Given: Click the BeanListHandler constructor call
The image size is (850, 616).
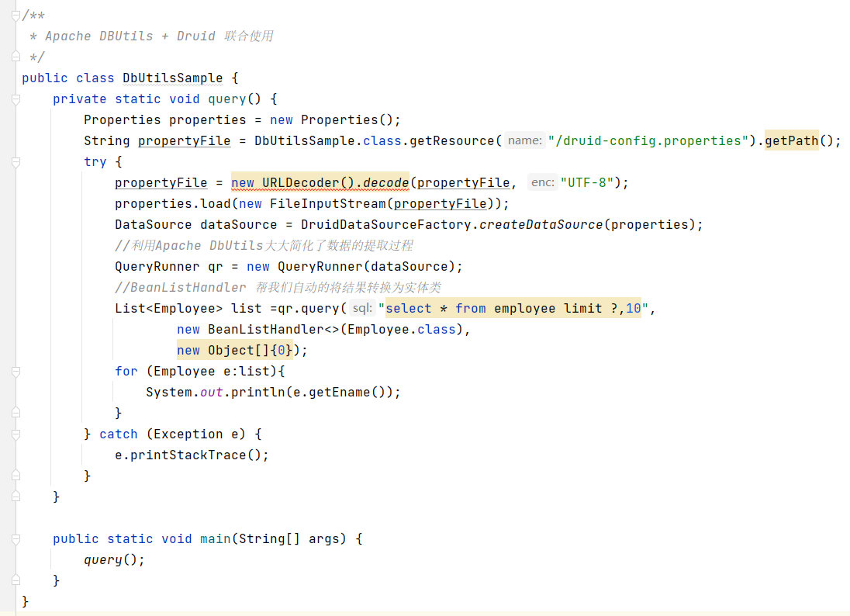Looking at the screenshot, I should click(x=273, y=330).
